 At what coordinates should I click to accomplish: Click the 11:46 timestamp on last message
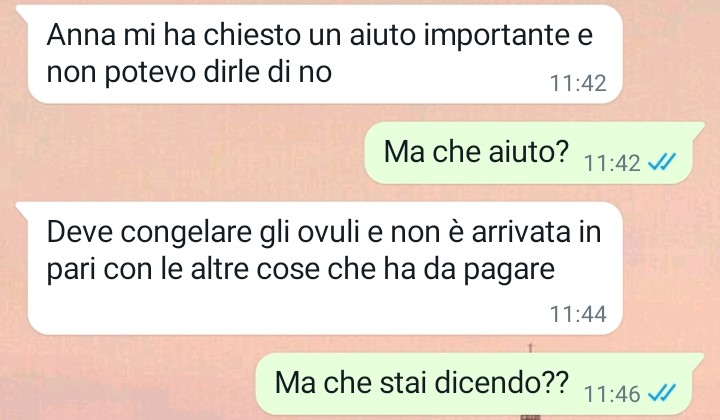pos(613,394)
